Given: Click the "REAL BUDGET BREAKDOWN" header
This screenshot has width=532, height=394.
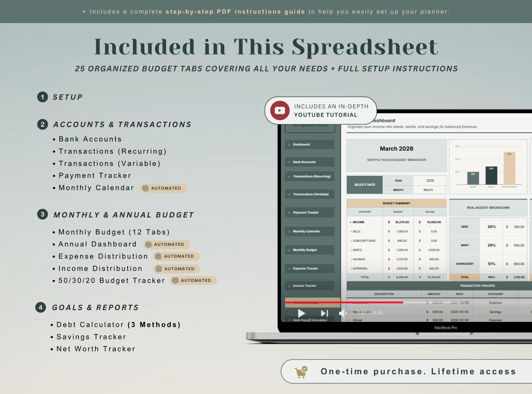Looking at the screenshot, I should 488,208.
